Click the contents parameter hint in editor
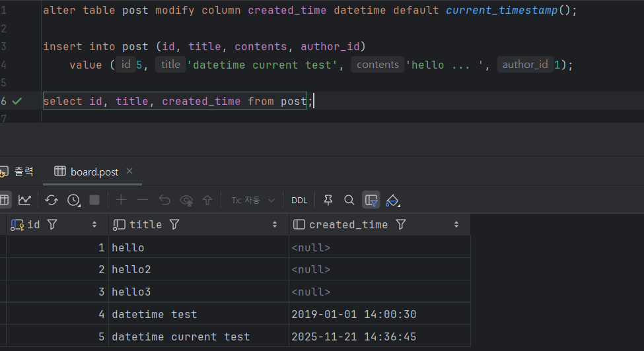The image size is (644, 351). pos(377,65)
